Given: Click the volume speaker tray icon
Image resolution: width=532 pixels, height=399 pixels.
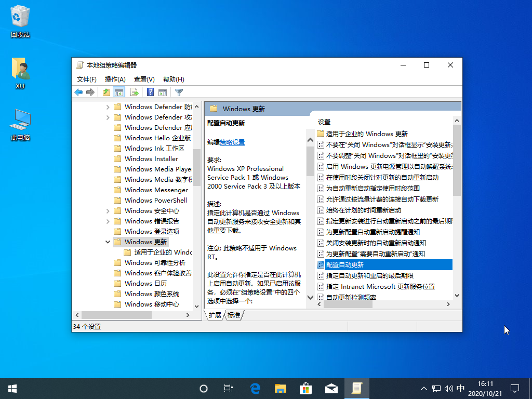Looking at the screenshot, I should point(448,389).
